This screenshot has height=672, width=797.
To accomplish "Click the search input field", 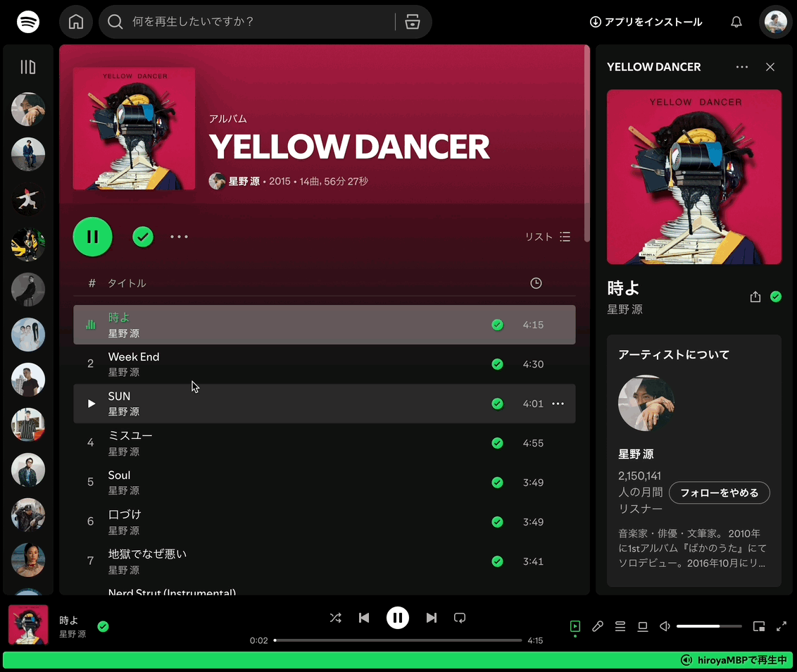I will [261, 22].
